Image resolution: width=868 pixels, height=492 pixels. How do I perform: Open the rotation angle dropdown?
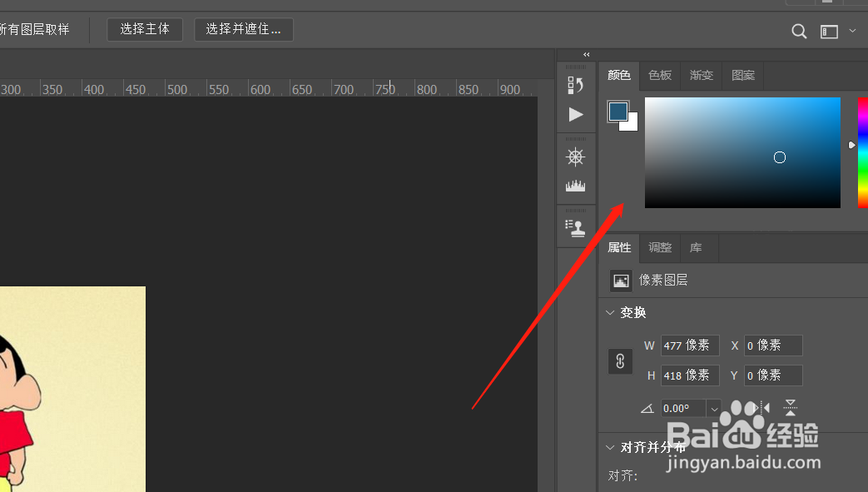(713, 408)
